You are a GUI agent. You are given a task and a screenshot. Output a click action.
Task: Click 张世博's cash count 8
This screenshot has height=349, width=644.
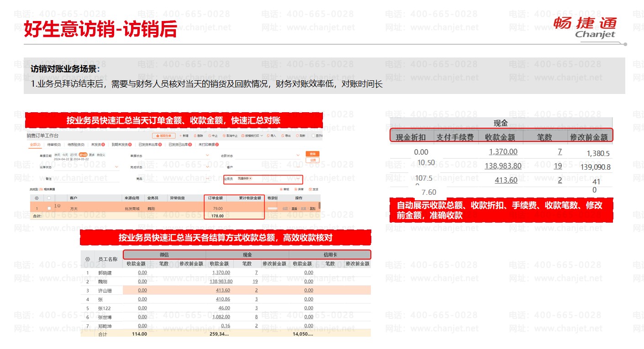click(x=256, y=317)
